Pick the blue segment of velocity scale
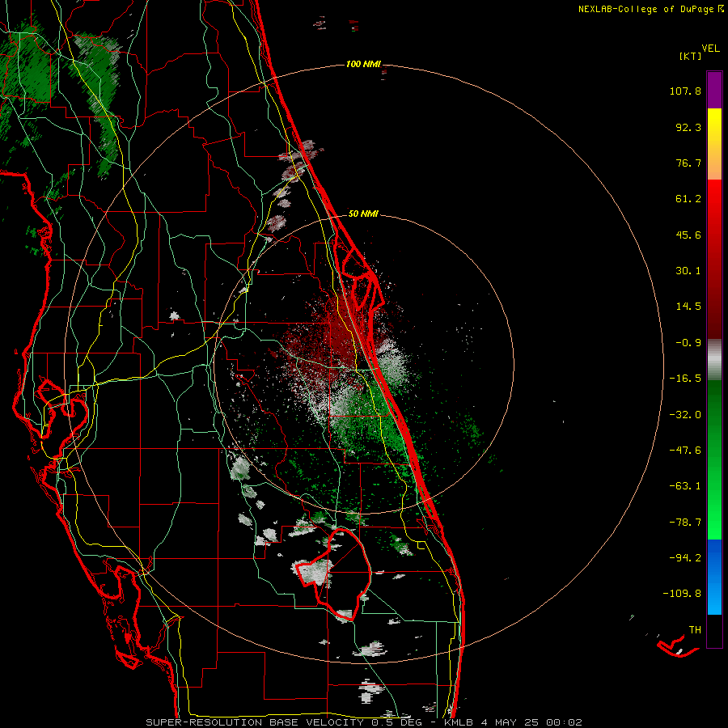This screenshot has width=728, height=728. [x=714, y=577]
